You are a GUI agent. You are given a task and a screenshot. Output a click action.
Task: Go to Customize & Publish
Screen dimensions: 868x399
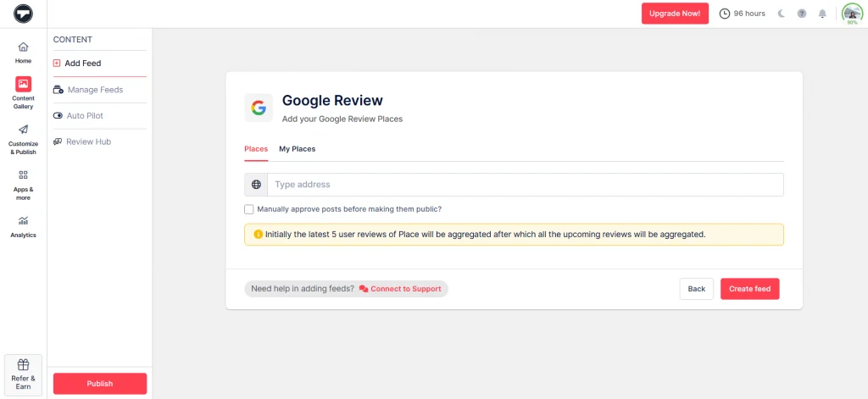(x=23, y=130)
